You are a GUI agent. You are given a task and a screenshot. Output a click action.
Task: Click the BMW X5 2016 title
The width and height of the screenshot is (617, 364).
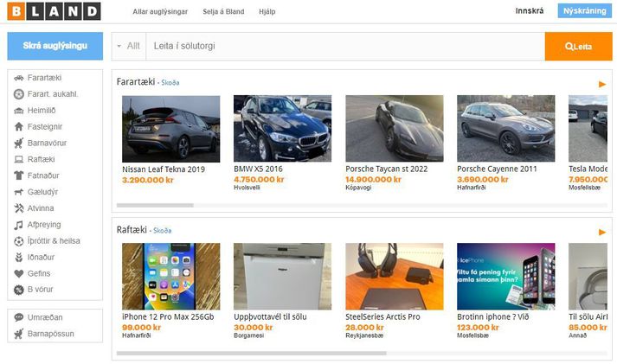point(258,169)
